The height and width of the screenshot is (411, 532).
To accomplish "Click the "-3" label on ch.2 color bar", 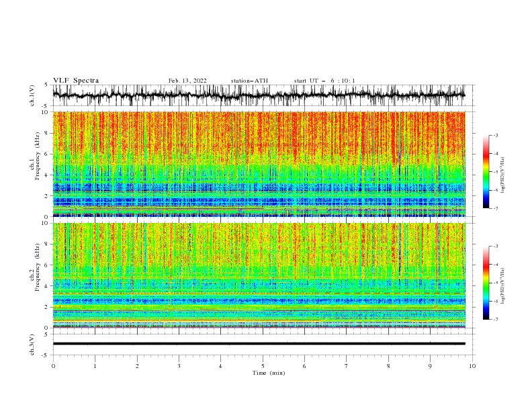I will [495, 246].
